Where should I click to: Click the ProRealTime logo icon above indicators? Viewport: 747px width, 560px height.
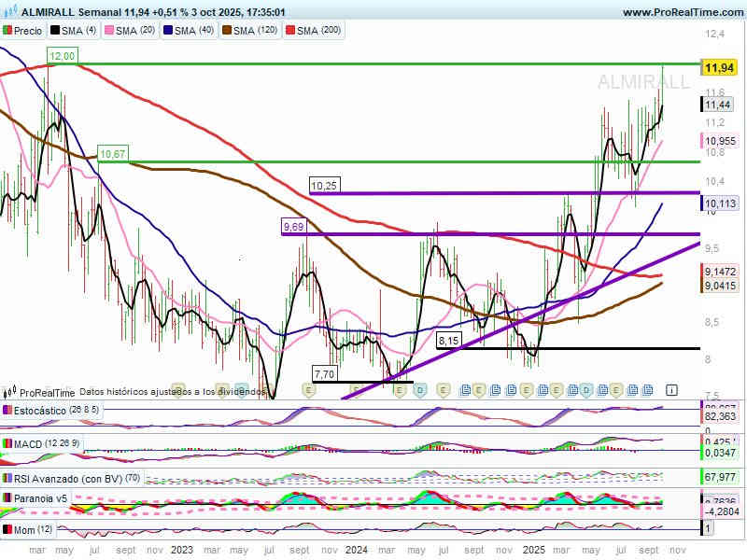coord(10,393)
